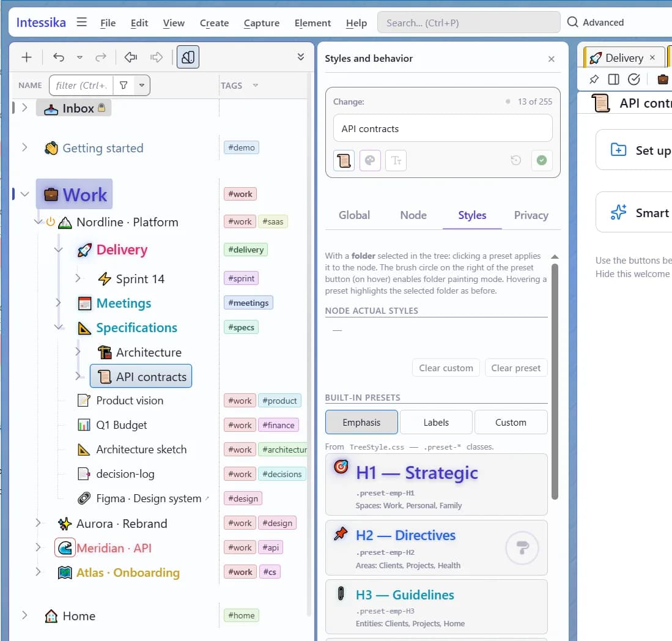
Task: Click the paint brush circle on H2 Directives
Action: (x=522, y=547)
